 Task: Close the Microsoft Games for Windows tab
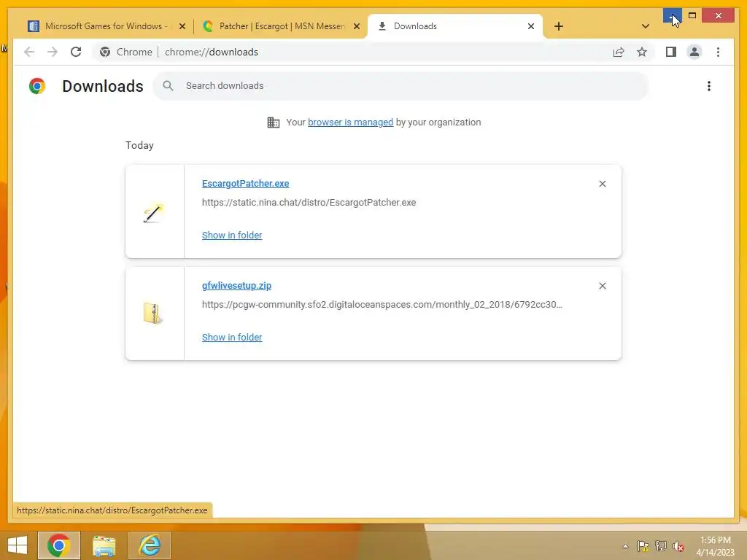click(182, 26)
